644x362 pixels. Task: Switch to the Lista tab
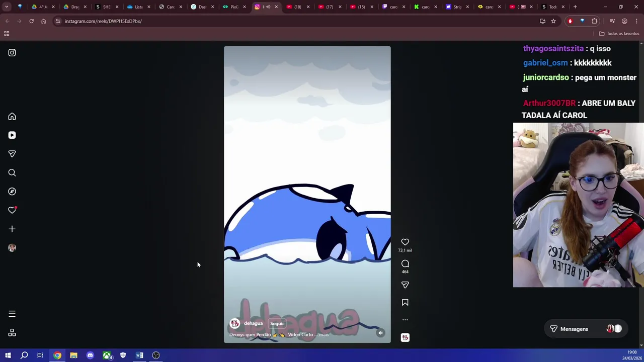click(x=138, y=7)
